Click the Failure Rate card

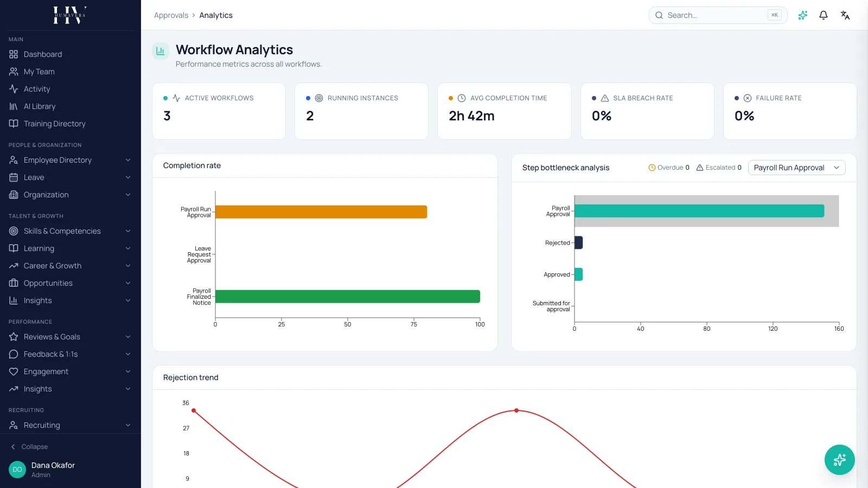[x=790, y=111]
